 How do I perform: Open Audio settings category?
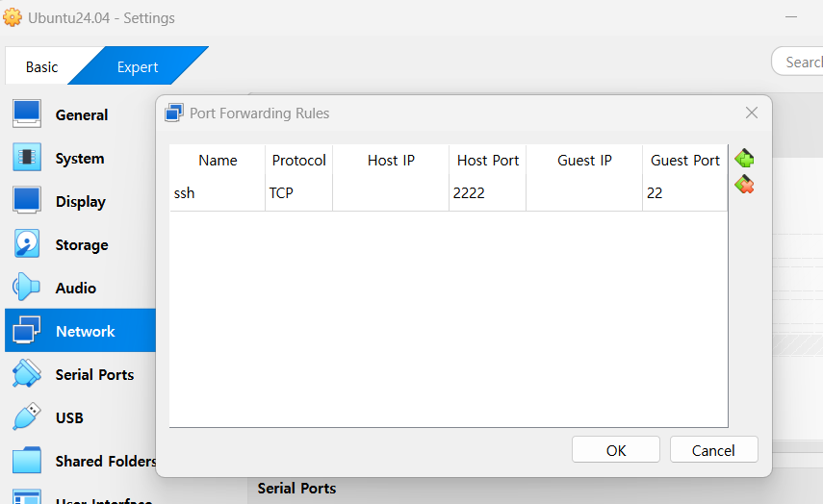tap(80, 288)
